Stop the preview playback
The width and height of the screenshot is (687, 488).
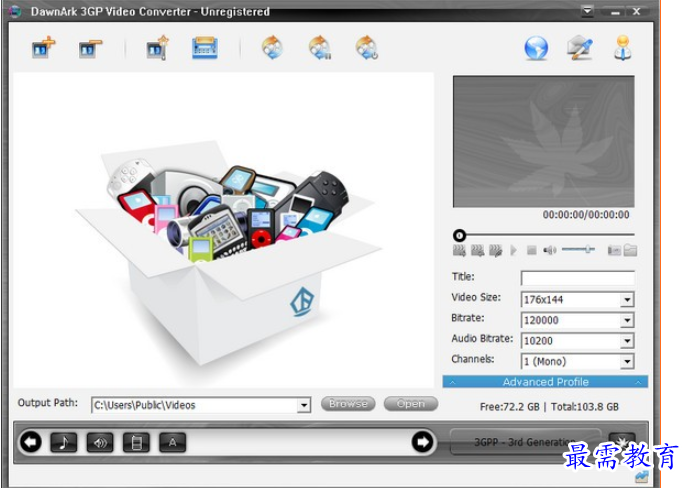pos(531,251)
